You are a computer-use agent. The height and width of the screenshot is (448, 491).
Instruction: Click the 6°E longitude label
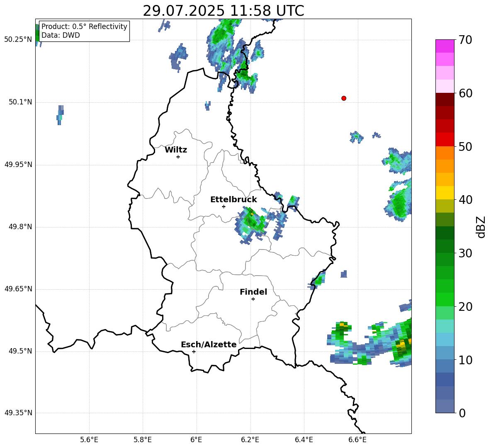196,440
